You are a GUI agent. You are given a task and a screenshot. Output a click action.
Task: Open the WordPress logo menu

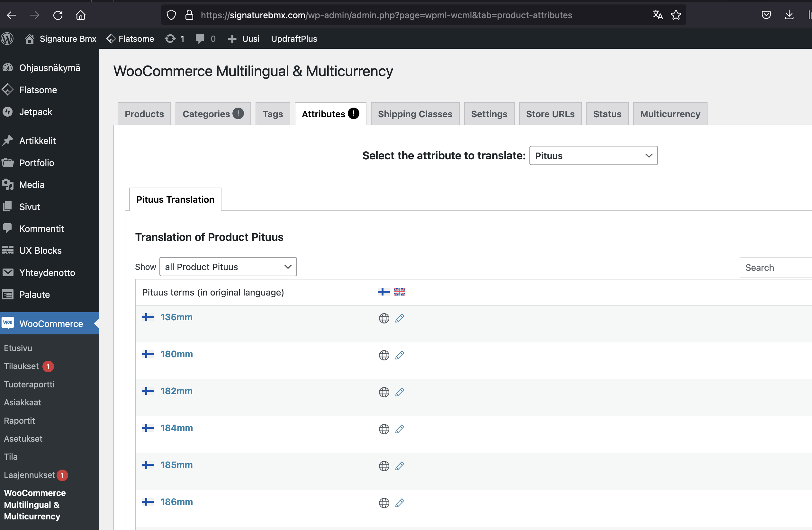(x=7, y=39)
